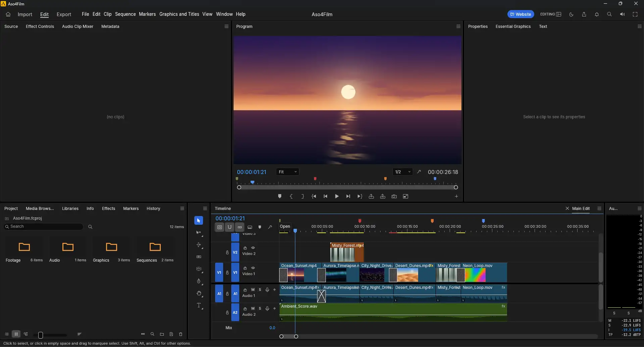Open the Source panel menu
The width and height of the screenshot is (644, 347).
226,26
